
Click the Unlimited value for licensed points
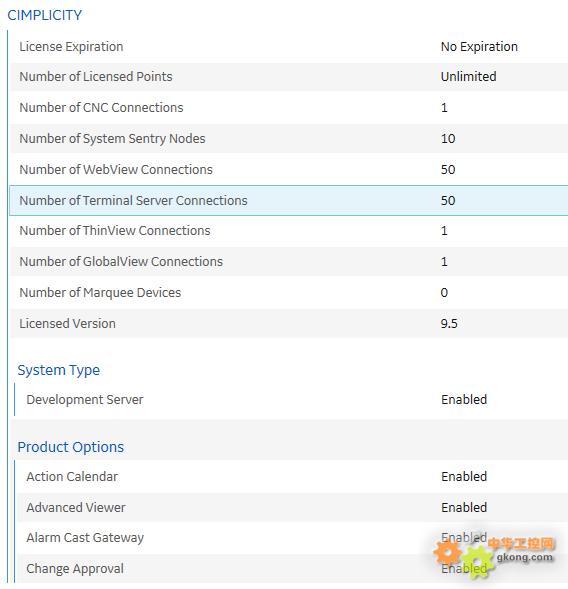[x=468, y=77]
